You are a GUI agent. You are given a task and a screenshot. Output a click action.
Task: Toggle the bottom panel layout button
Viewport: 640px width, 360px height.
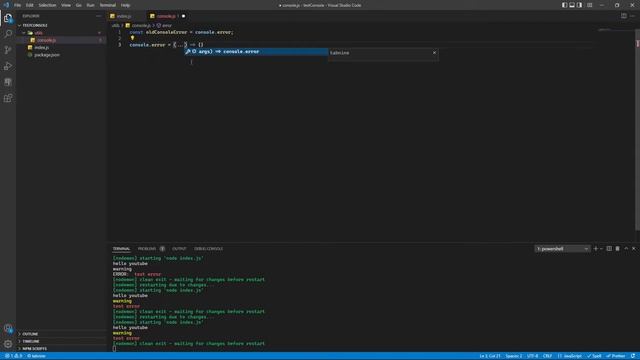coord(572,5)
